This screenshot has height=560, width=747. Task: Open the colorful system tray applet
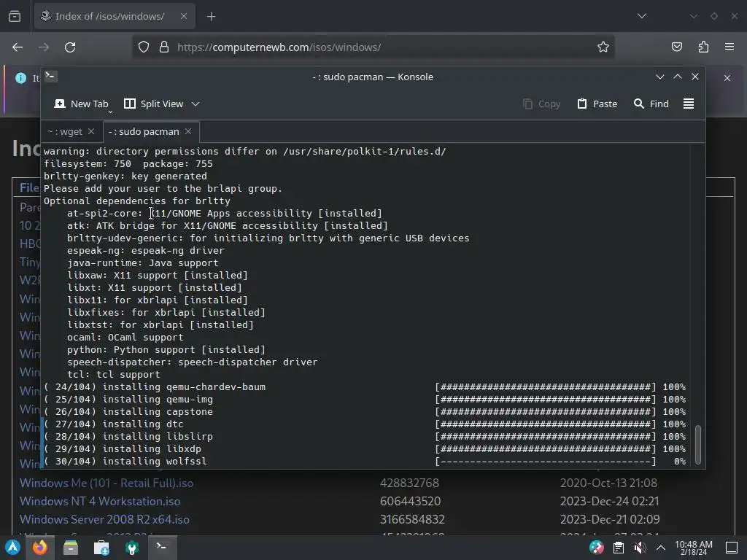point(597,548)
